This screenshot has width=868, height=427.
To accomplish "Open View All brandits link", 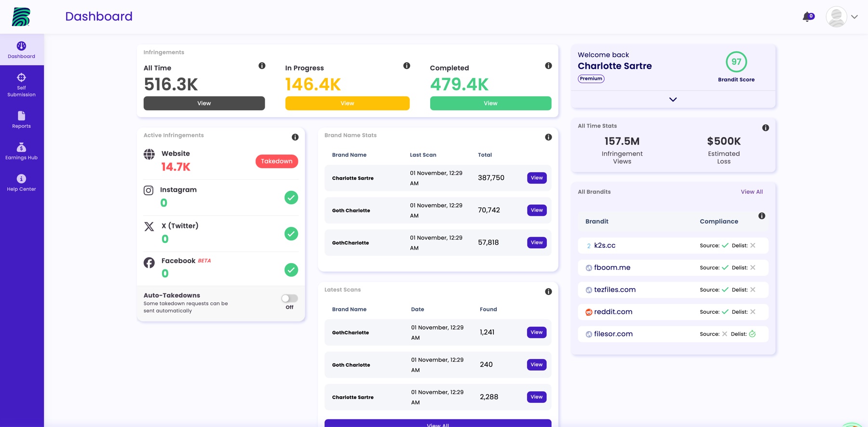I will (752, 192).
